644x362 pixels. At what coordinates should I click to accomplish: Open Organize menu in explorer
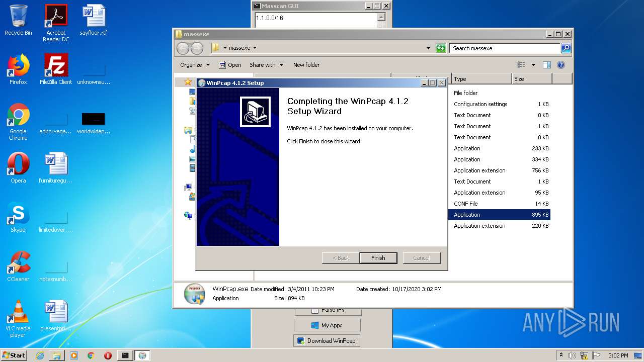(195, 65)
